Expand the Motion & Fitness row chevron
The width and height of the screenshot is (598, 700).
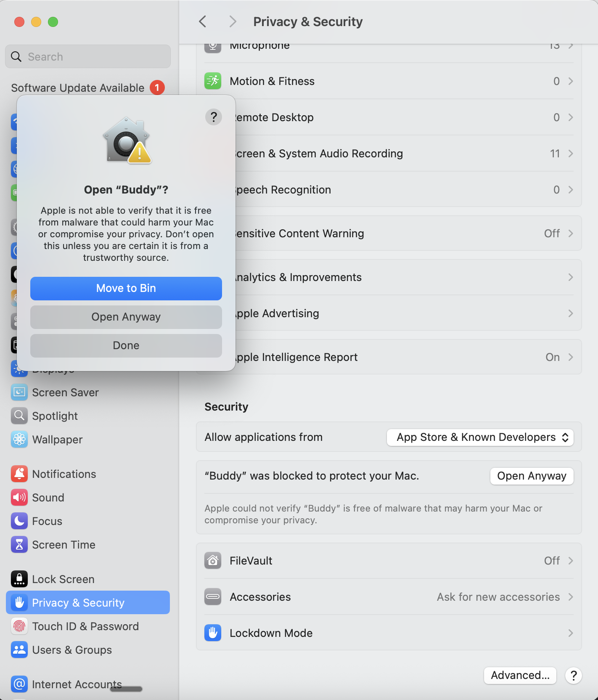pos(571,81)
